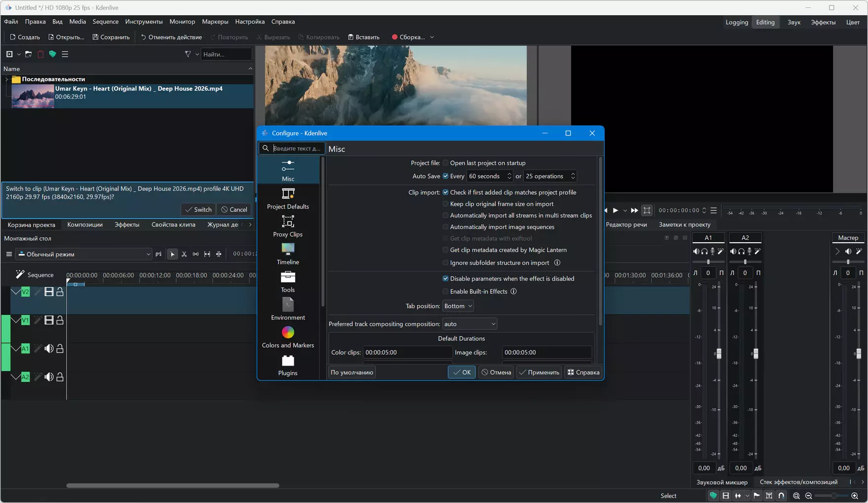The image size is (868, 503).
Task: Open the Обычный режим timeline mode dropdown
Action: [x=84, y=254]
